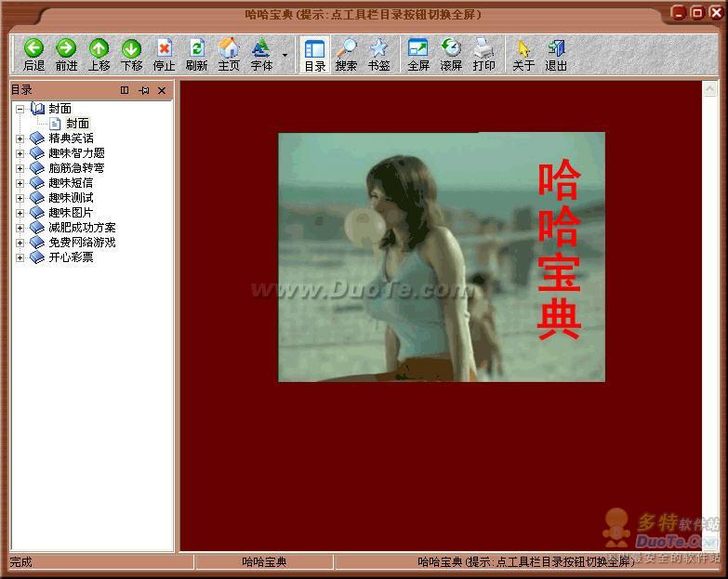
Task: Click the cover image with 哈哈宝典 text
Action: pos(441,257)
